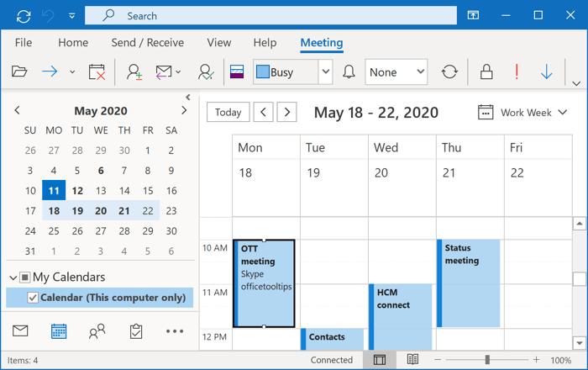
Task: Toggle the My Calendars group checkbox
Action: click(24, 277)
